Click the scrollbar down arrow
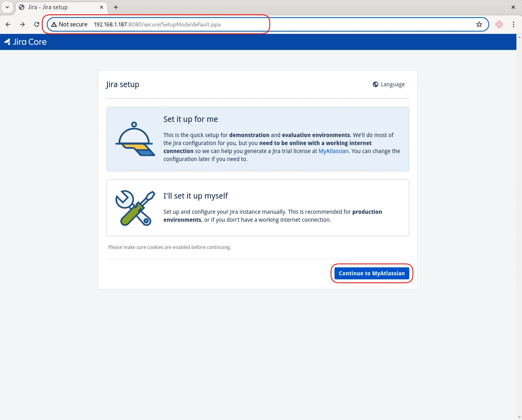The image size is (522, 420). click(x=519, y=417)
